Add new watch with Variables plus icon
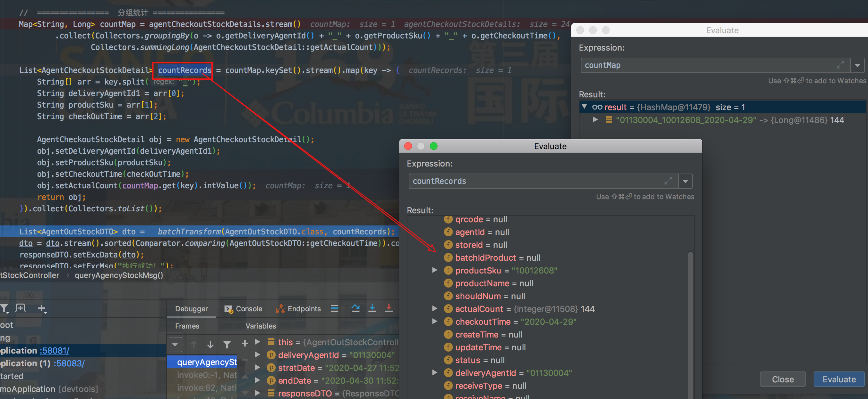This screenshot has height=399, width=868. coord(245,343)
